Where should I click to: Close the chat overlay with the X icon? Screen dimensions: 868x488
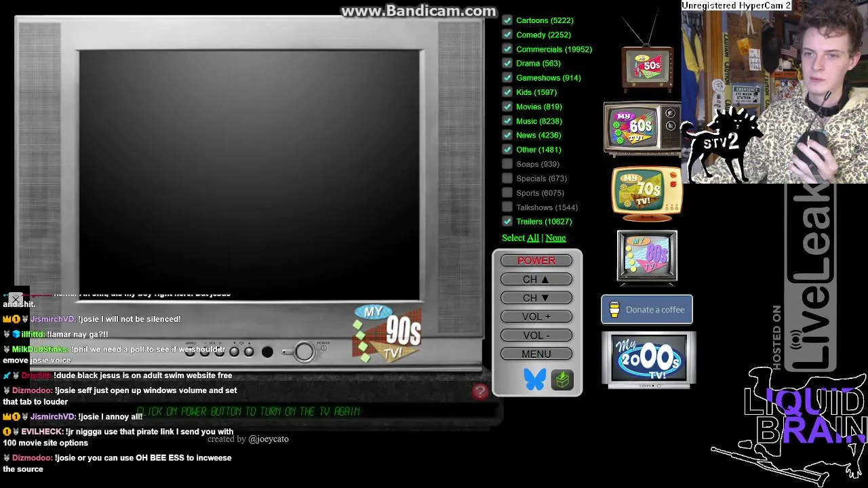tap(16, 299)
